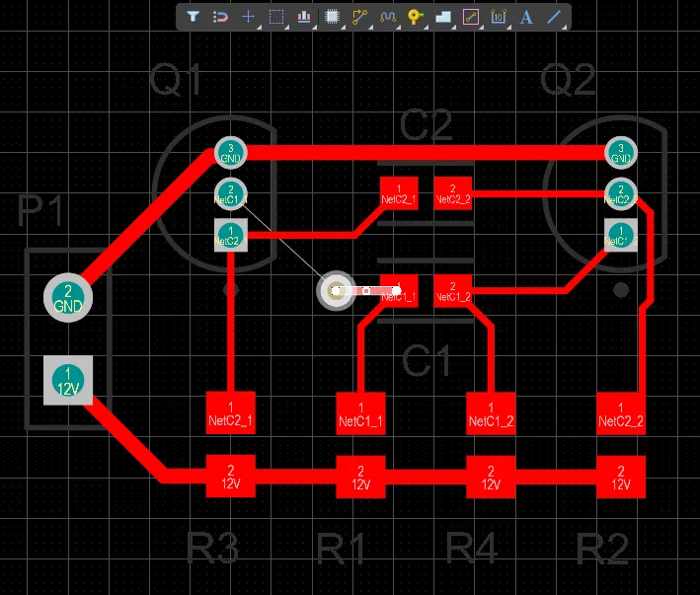Viewport: 700px width, 595px height.
Task: Select Q2 pad 3 GND
Action: click(621, 153)
